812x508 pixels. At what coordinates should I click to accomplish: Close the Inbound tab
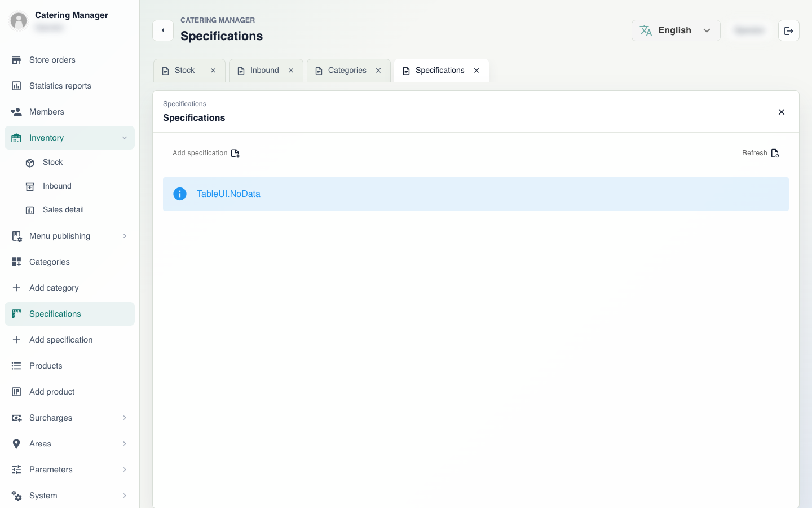[x=291, y=71]
